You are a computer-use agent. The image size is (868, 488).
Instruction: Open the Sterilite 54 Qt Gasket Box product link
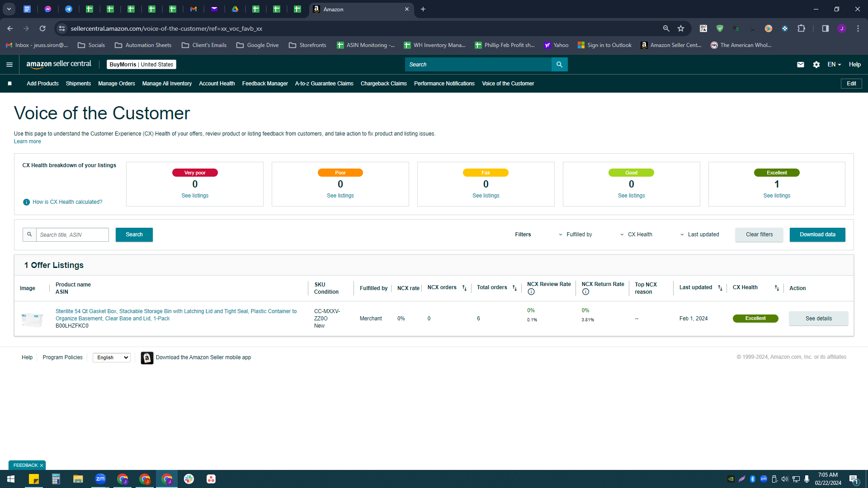(176, 315)
